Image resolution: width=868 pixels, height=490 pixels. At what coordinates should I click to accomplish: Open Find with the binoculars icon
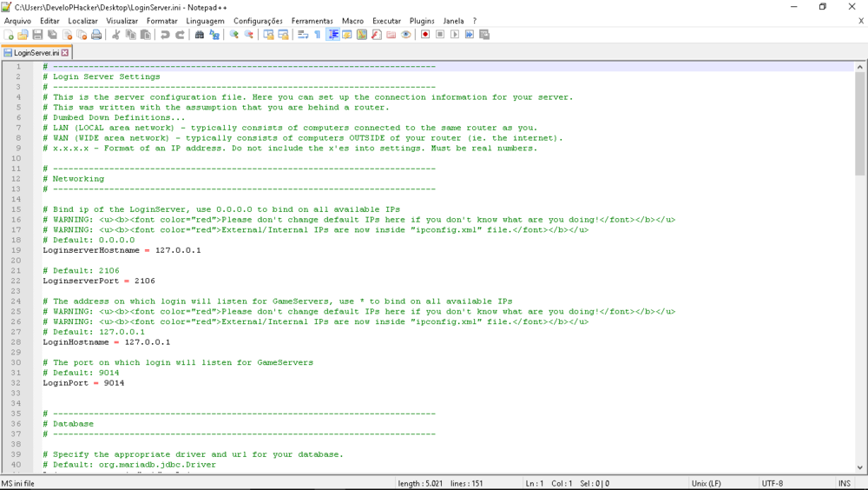coord(200,35)
